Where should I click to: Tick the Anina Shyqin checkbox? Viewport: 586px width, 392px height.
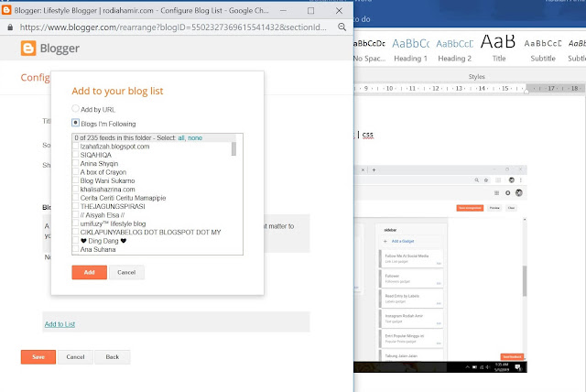(75, 163)
